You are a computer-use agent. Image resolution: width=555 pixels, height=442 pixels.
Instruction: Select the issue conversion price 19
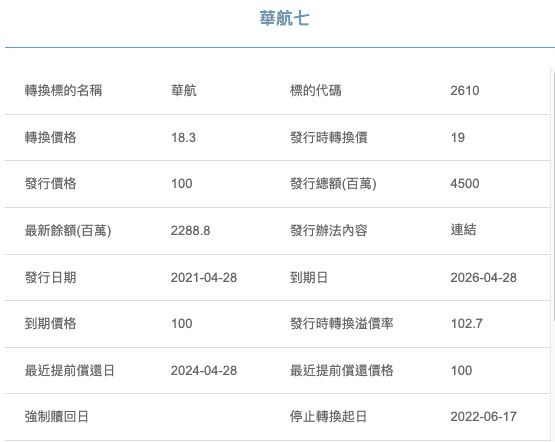coord(458,137)
